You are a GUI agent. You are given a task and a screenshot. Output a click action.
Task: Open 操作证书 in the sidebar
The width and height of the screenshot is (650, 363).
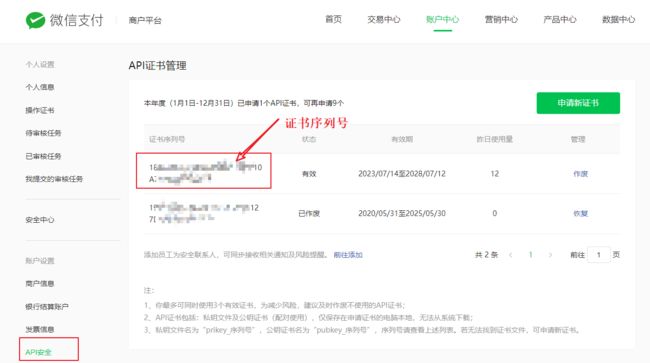click(40, 110)
